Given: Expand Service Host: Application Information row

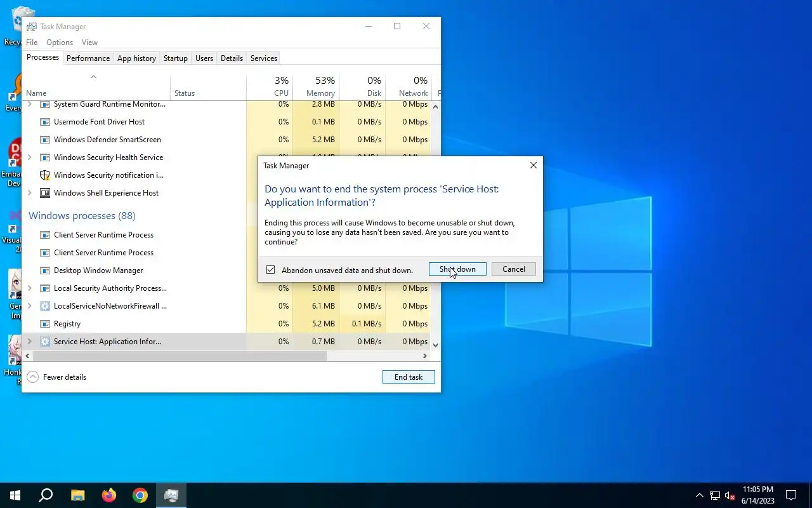Looking at the screenshot, I should (x=29, y=342).
